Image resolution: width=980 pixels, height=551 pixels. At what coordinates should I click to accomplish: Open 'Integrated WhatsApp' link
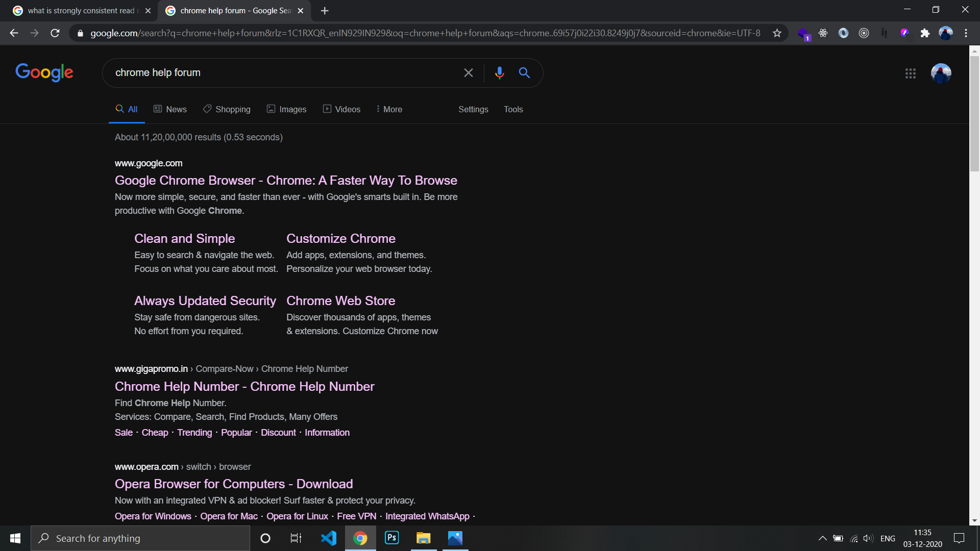coord(427,516)
